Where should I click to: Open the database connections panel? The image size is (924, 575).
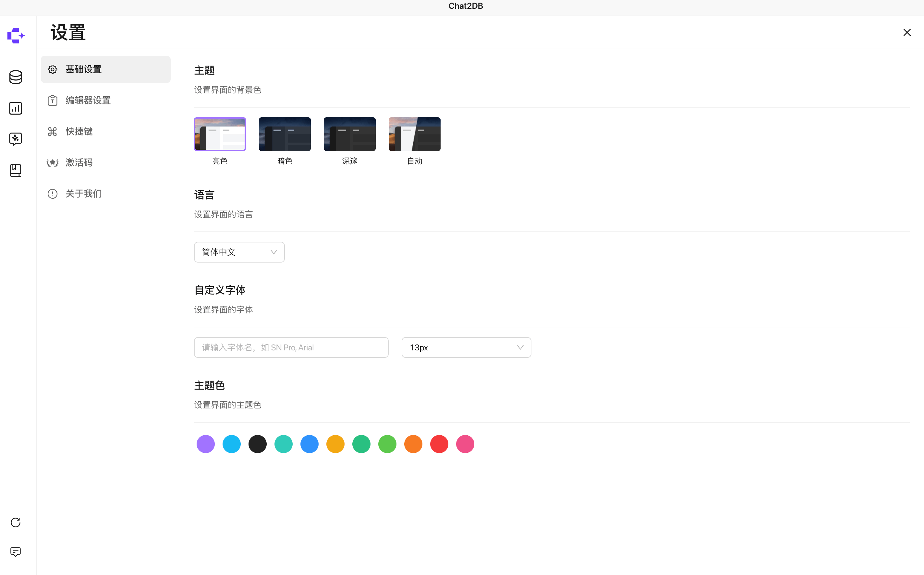point(16,77)
